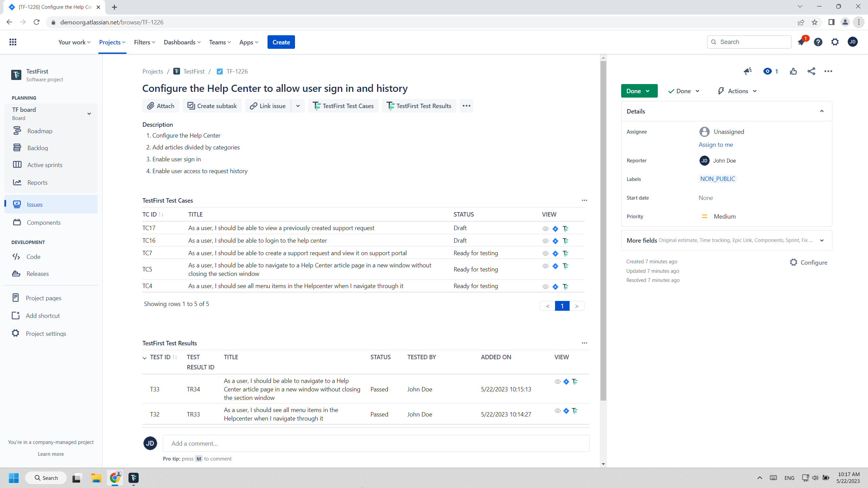Open the Projects menu in the navbar
This screenshot has width=868, height=488.
click(x=112, y=42)
